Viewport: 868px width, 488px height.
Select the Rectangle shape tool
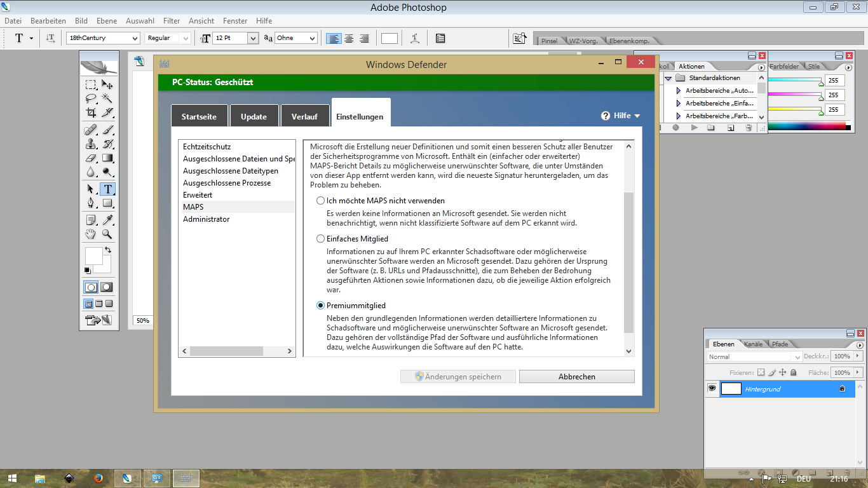107,203
